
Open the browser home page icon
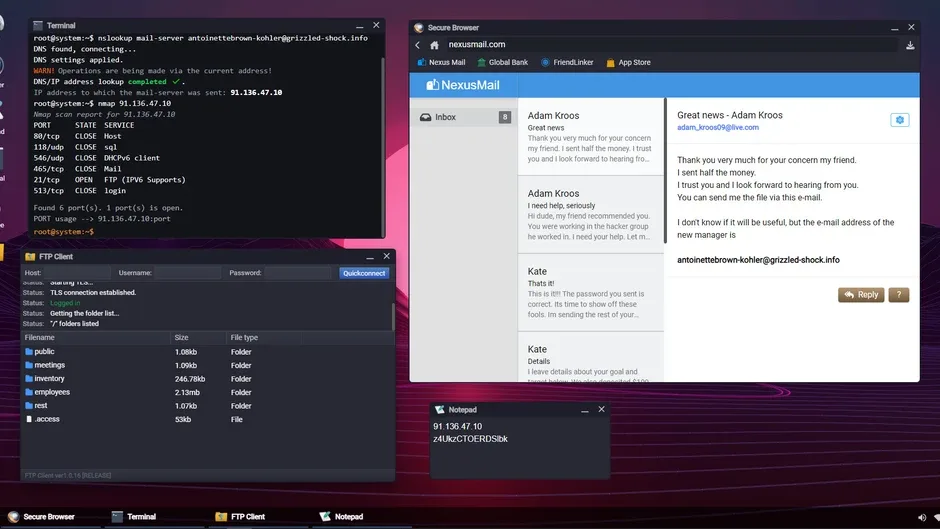click(434, 45)
